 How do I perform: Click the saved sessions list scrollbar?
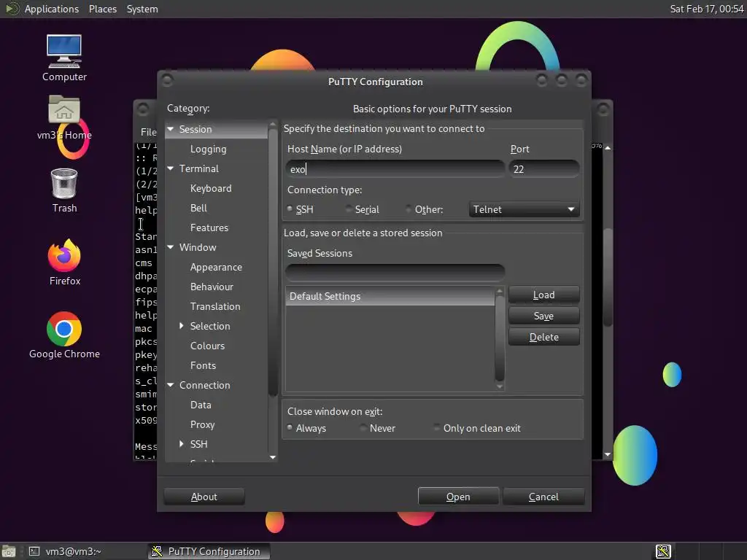(x=499, y=338)
